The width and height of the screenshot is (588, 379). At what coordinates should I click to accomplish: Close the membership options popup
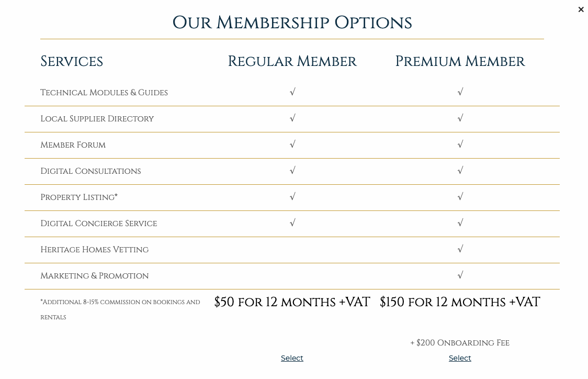(581, 9)
